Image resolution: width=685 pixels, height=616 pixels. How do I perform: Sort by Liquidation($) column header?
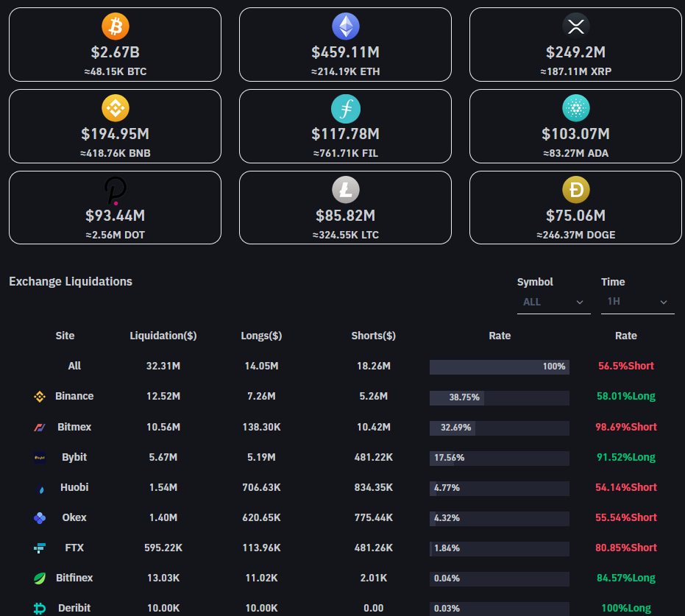pyautogui.click(x=163, y=336)
